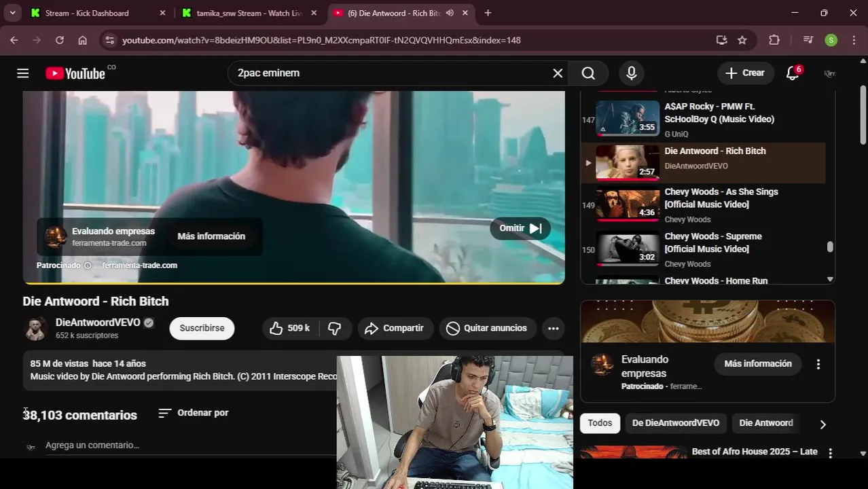Start voice search with microphone
Viewport: 868px width, 489px height.
coord(632,73)
